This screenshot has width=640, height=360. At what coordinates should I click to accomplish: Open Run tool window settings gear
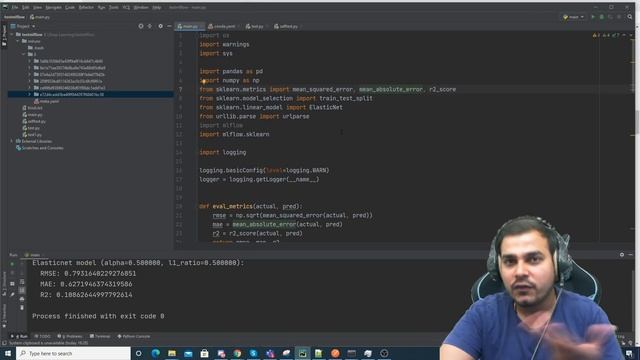click(x=622, y=254)
